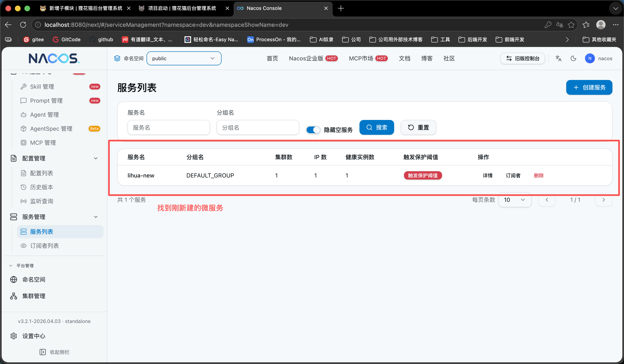Open browser password key icon

(x=548, y=25)
